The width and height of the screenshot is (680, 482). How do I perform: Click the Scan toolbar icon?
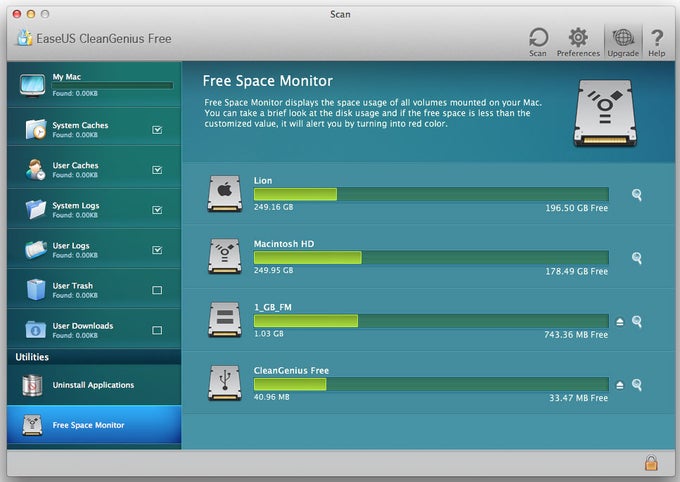tap(538, 38)
